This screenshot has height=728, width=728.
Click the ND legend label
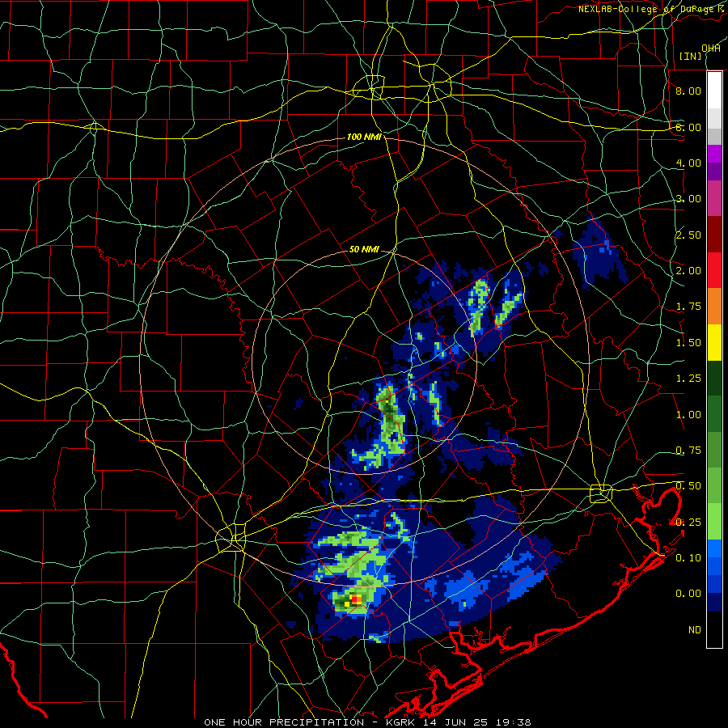(695, 630)
